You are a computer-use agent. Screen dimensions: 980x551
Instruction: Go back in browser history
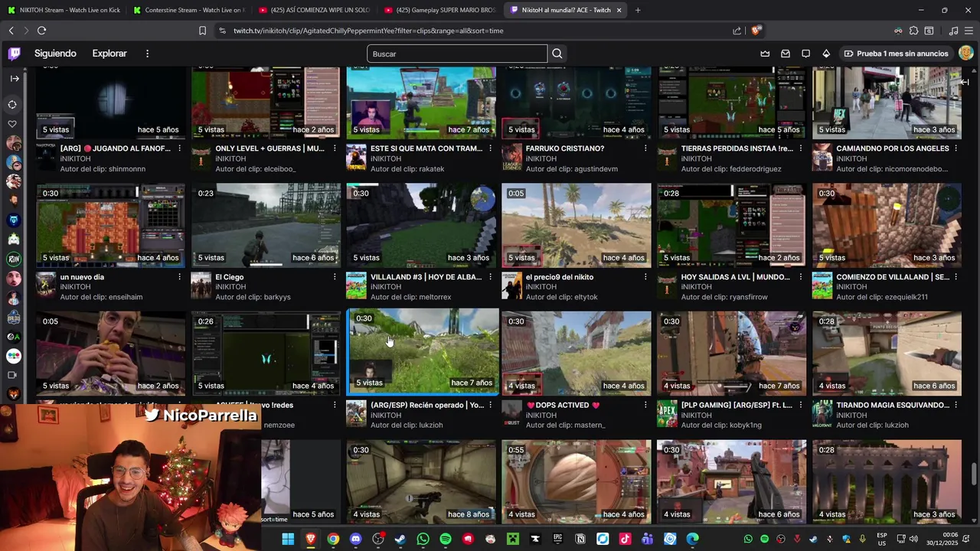point(11,31)
